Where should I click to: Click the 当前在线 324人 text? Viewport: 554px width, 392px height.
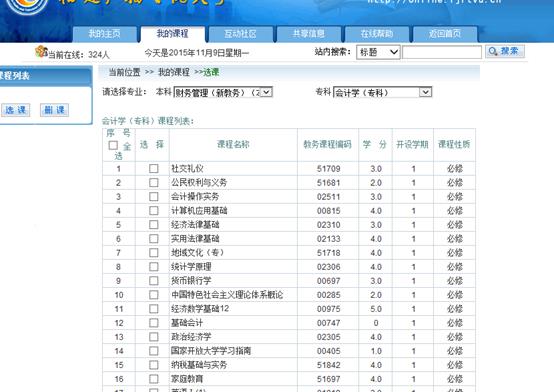79,55
